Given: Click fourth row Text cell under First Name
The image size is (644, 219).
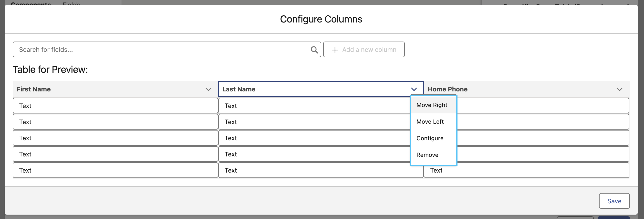Looking at the screenshot, I should pyautogui.click(x=115, y=154).
